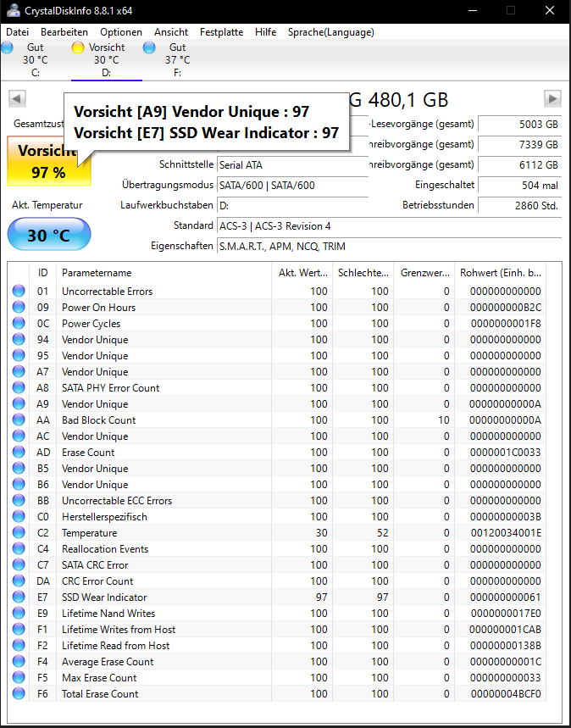Click the Eingeschaltet value 504 mal

[519, 186]
